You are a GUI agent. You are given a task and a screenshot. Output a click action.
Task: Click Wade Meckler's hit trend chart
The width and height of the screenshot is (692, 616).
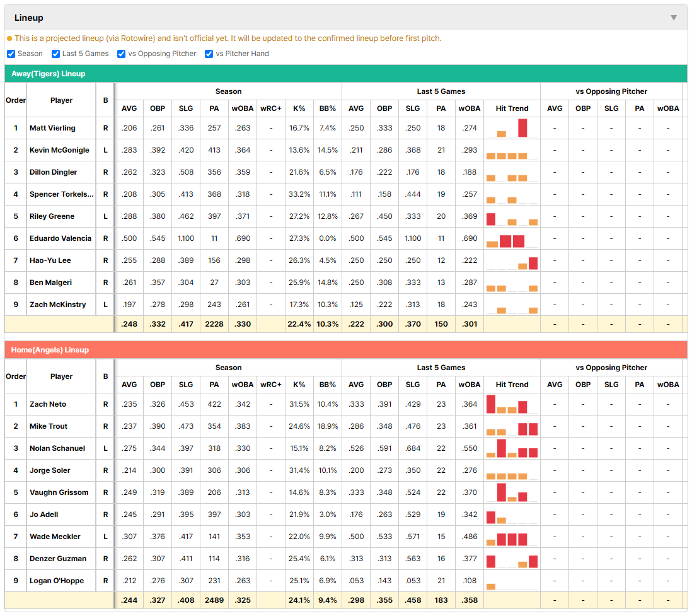(x=512, y=537)
